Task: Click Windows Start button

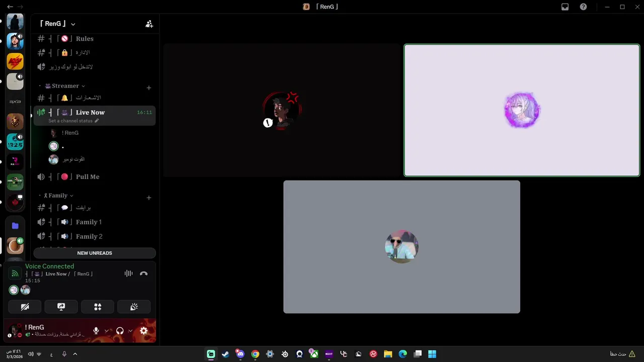Action: click(432, 354)
